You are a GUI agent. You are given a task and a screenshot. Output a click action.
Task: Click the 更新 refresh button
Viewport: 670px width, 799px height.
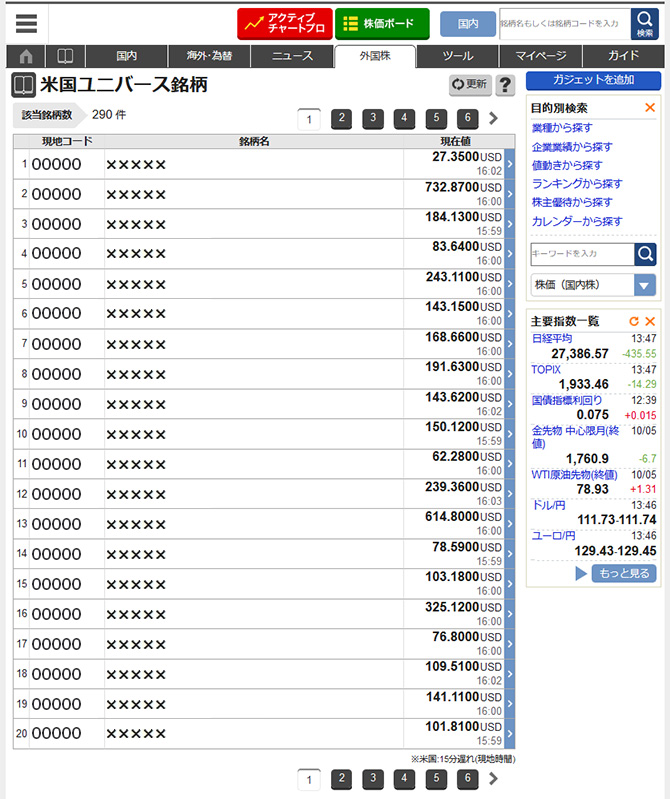click(470, 85)
